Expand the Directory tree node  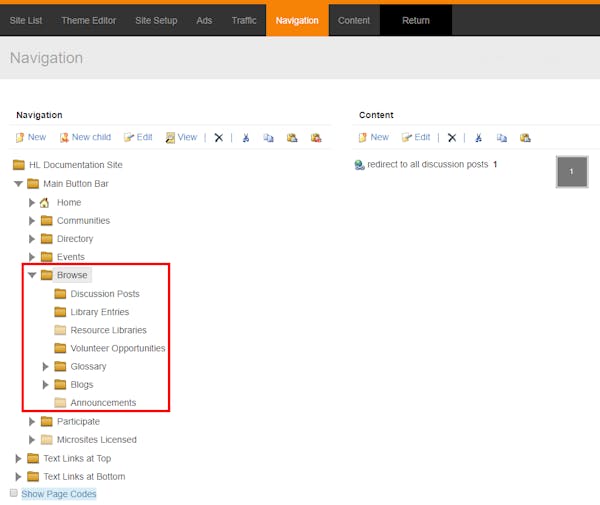click(32, 239)
